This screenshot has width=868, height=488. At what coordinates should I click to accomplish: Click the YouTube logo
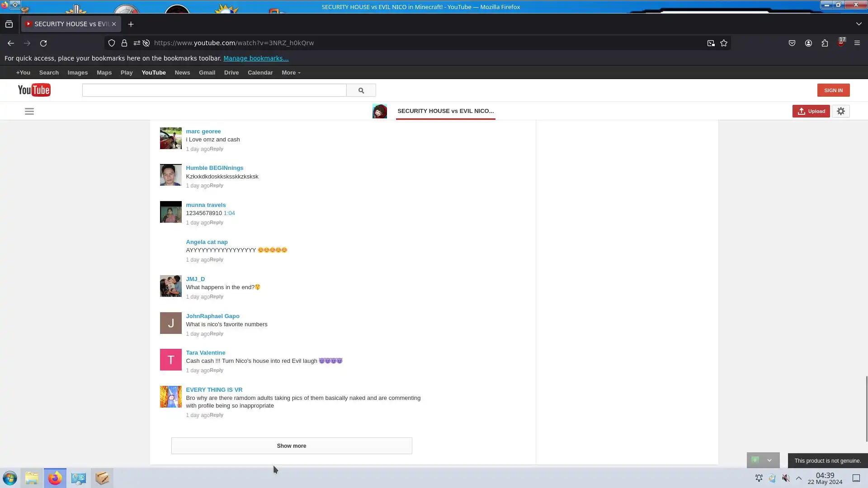pyautogui.click(x=34, y=90)
